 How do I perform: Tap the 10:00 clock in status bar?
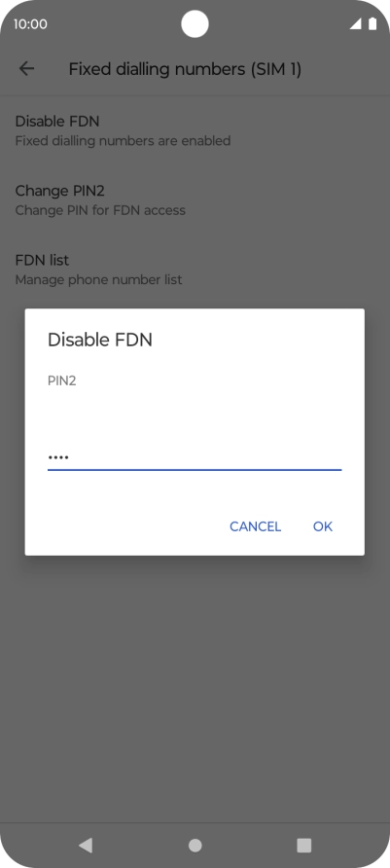(30, 24)
